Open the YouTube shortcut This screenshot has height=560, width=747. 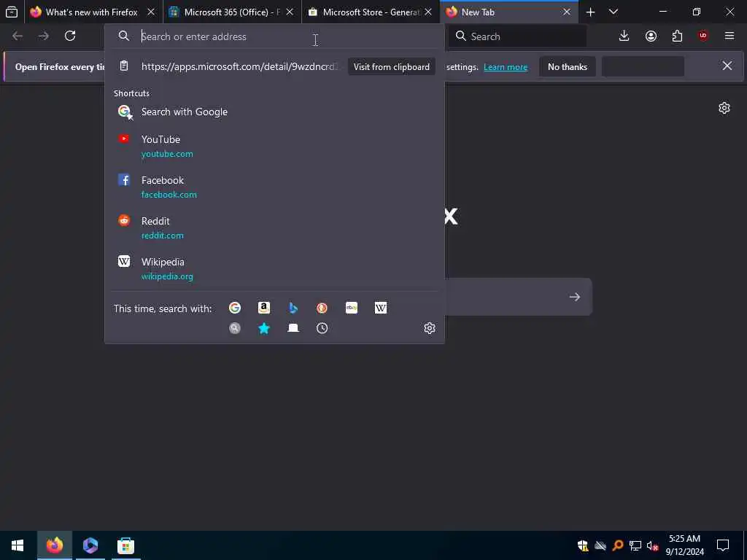(274, 146)
